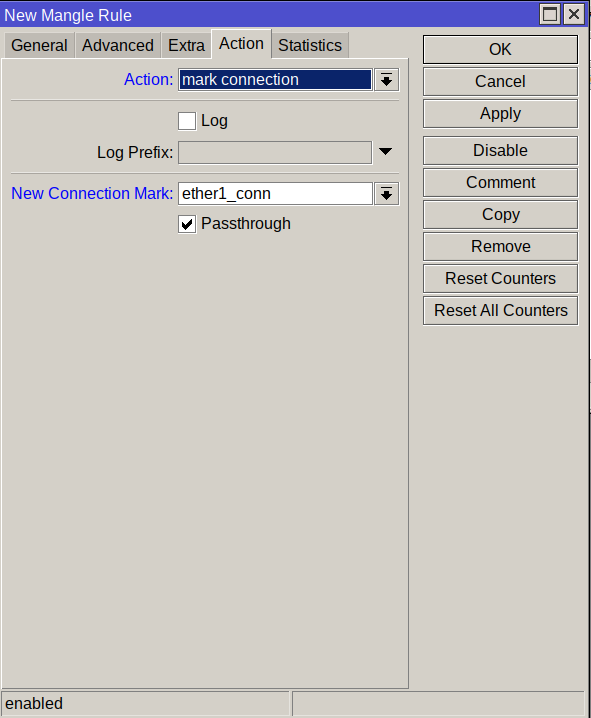Click the Cancel button
The width and height of the screenshot is (591, 718).
pyautogui.click(x=500, y=82)
